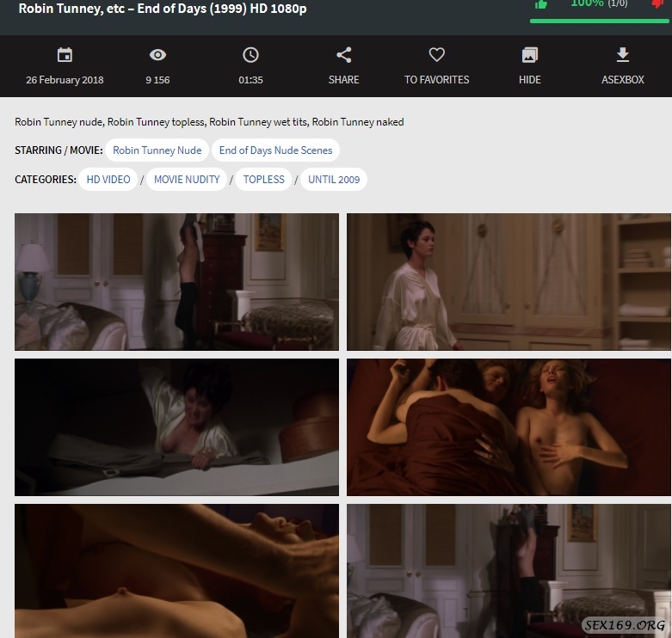Click the 26 February 2018 date label
Screen dimensions: 672x638
tap(65, 80)
